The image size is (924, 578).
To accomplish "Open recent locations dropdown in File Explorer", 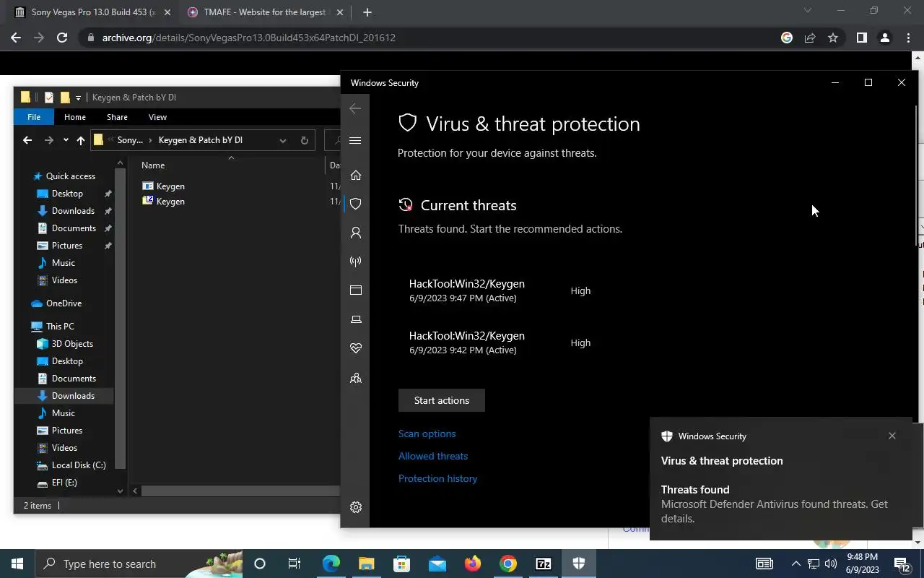I will pos(66,140).
